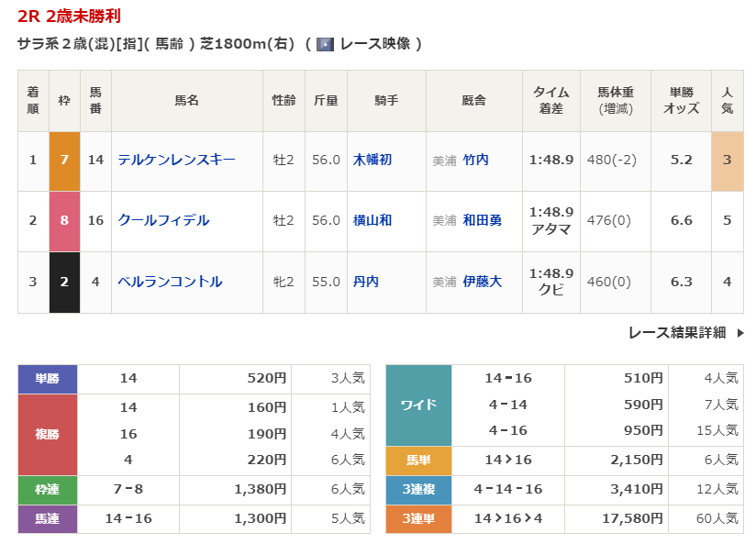
Task: Select the ワイド payout label
Action: click(x=418, y=405)
